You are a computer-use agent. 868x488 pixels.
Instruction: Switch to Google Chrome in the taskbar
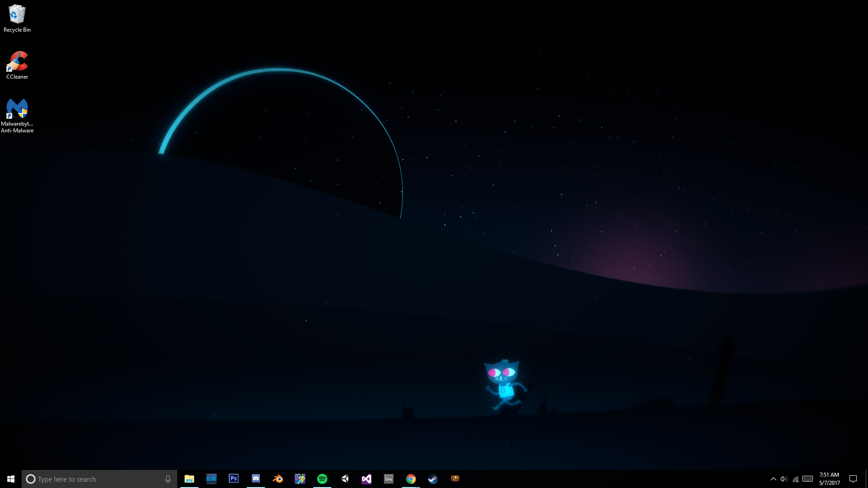point(410,479)
